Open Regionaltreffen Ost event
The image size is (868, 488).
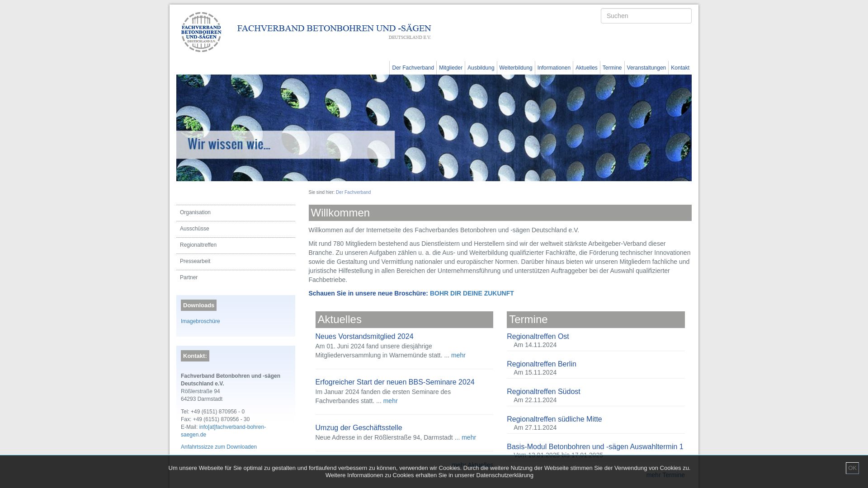(538, 337)
